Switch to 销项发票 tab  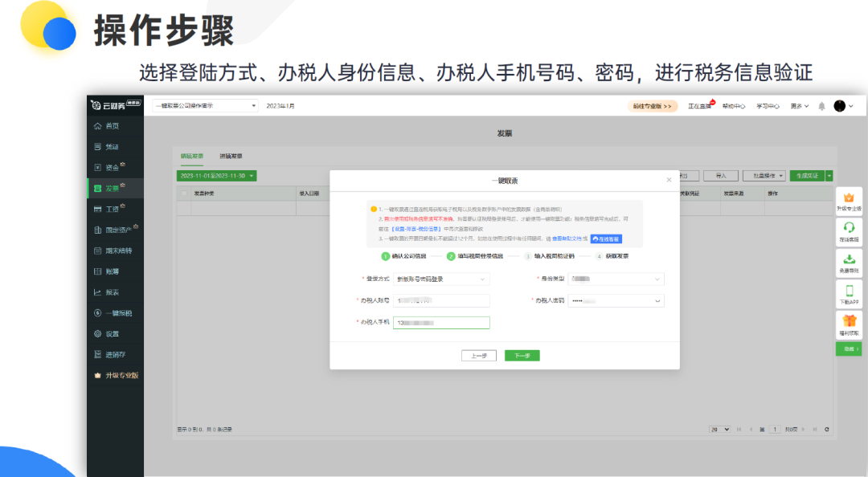pos(191,156)
